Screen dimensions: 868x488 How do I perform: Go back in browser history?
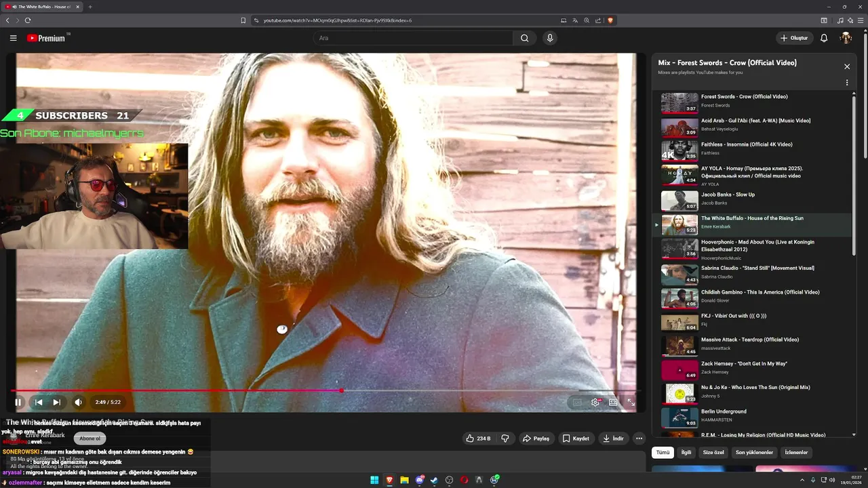(7, 20)
